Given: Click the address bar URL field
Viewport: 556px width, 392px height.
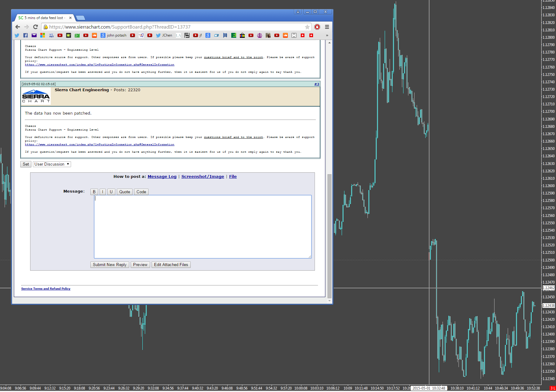Looking at the screenshot, I should [176, 27].
